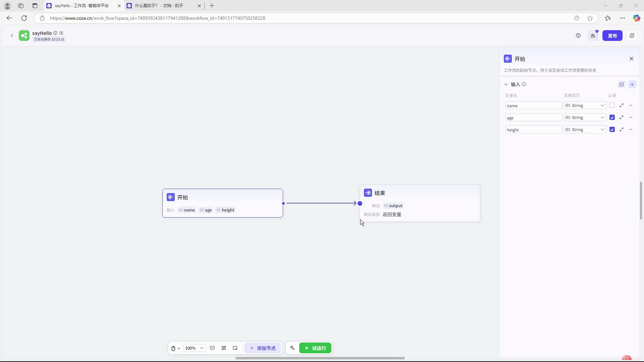The image size is (644, 362).
Task: Click the 发布 publish button
Action: 612,36
